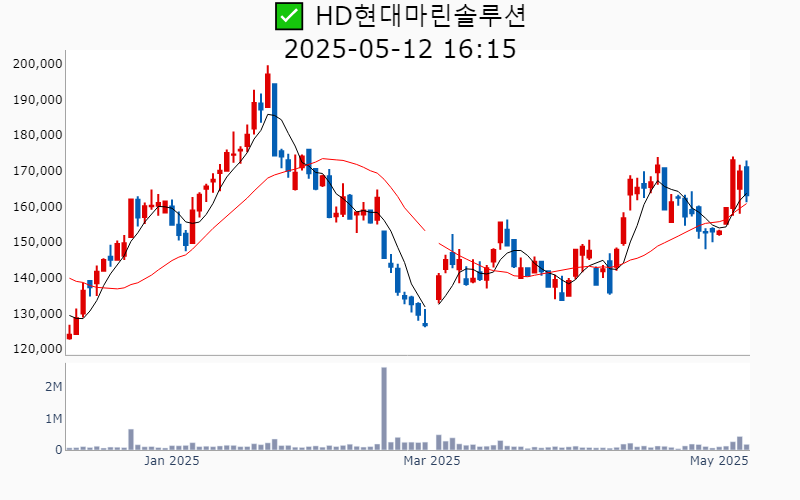Click the 170,000 price axis label
This screenshot has width=800, height=500.
(x=38, y=170)
